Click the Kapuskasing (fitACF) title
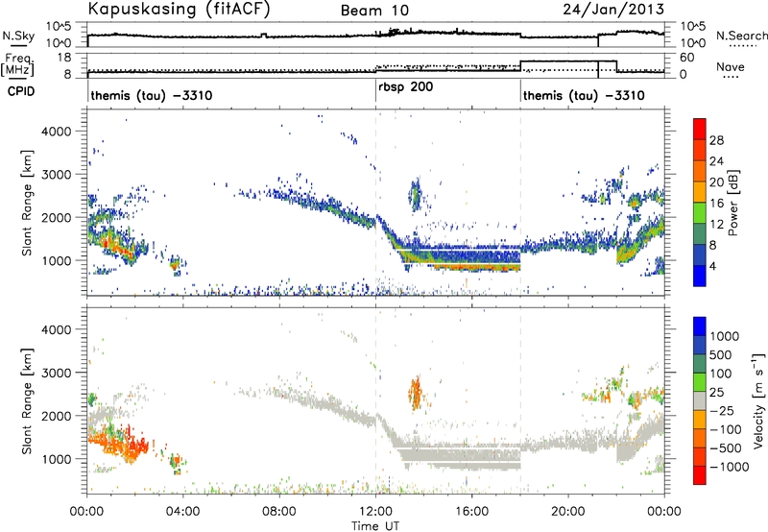The image size is (768, 532). click(x=179, y=10)
